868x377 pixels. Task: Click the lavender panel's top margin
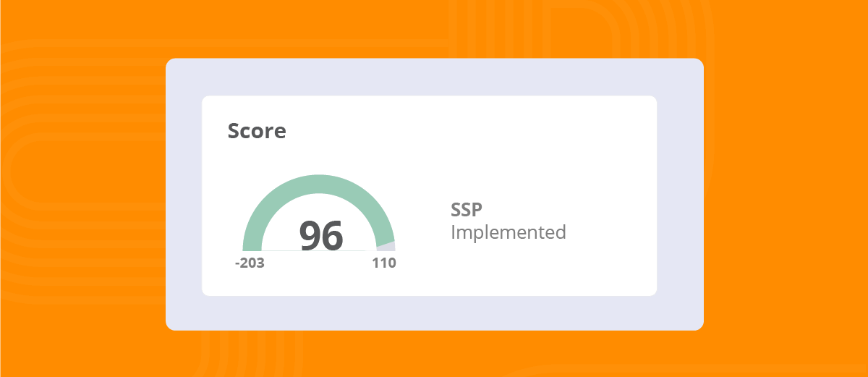click(x=434, y=77)
